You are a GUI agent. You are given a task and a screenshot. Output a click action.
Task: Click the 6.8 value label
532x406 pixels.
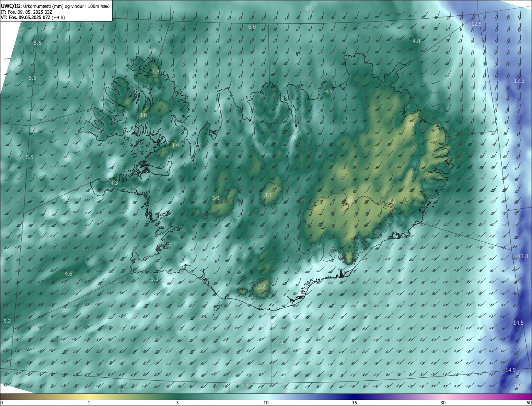(245, 385)
